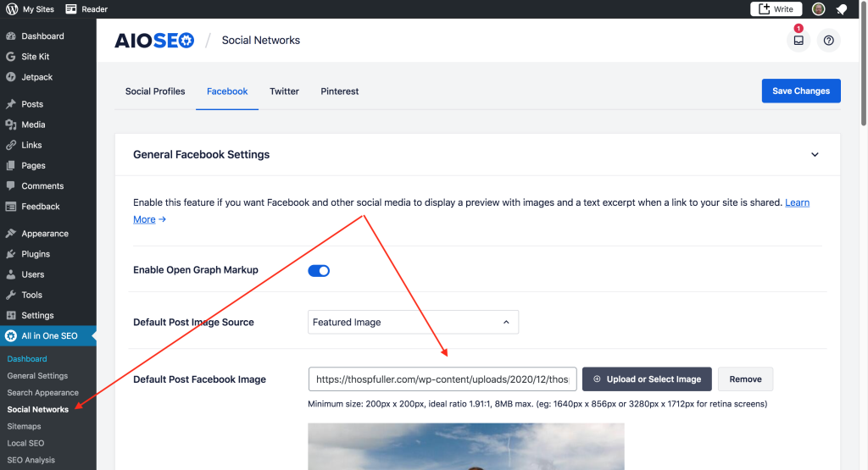Viewport: 868px width, 470px height.
Task: Open the Pinterest tab
Action: 339,91
